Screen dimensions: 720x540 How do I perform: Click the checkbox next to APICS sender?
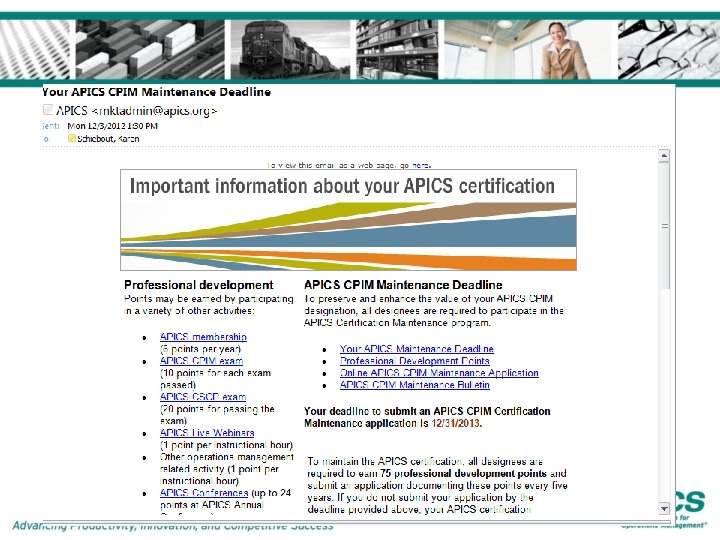click(48, 110)
